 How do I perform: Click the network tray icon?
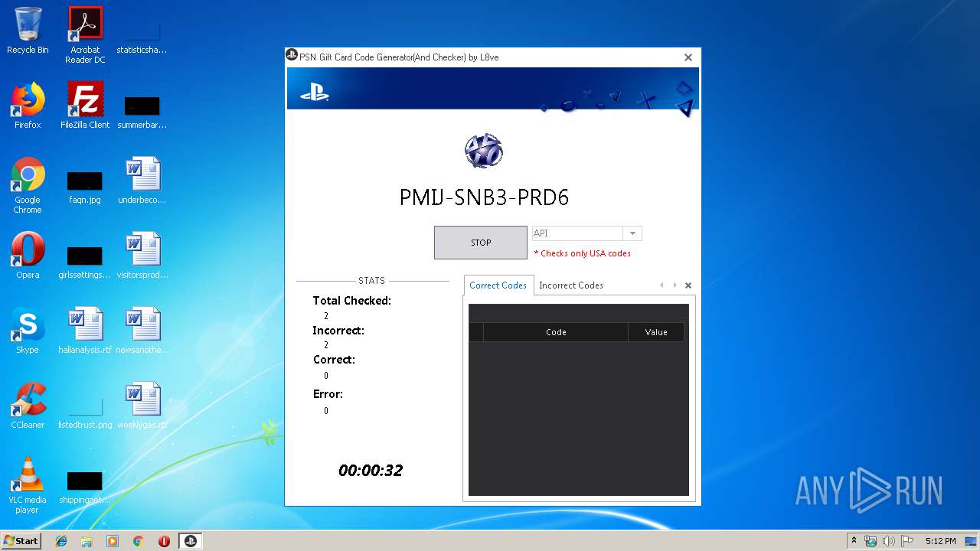[x=871, y=541]
